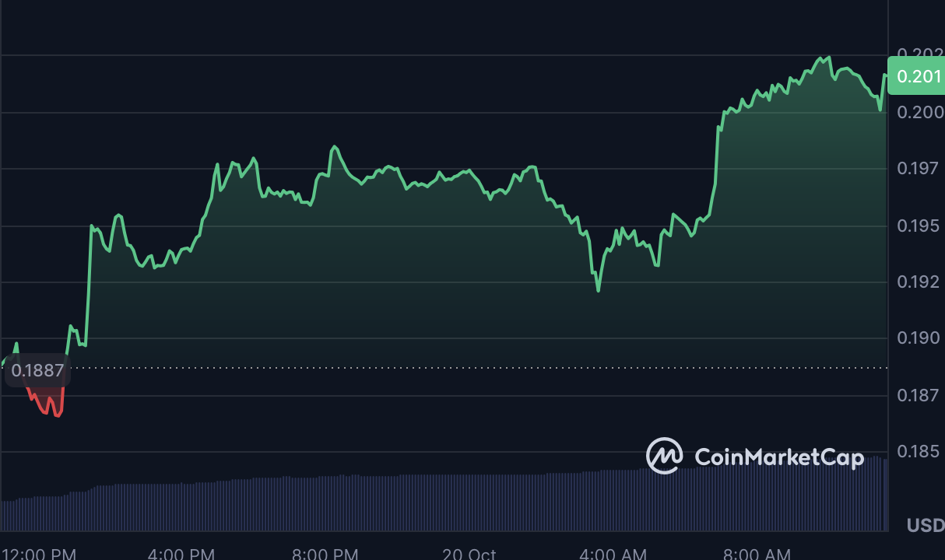This screenshot has width=945, height=560.
Task: Click the 0.1887 opening price label
Action: click(x=37, y=371)
